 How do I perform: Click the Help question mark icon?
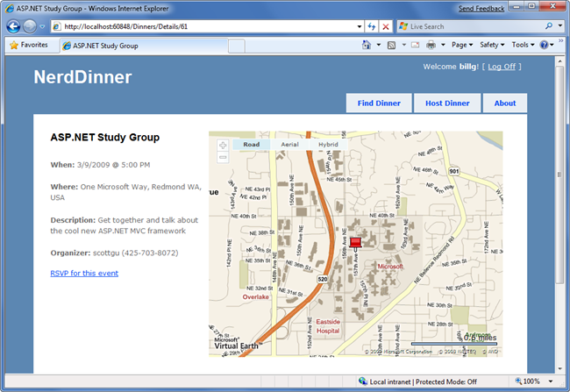(x=544, y=45)
